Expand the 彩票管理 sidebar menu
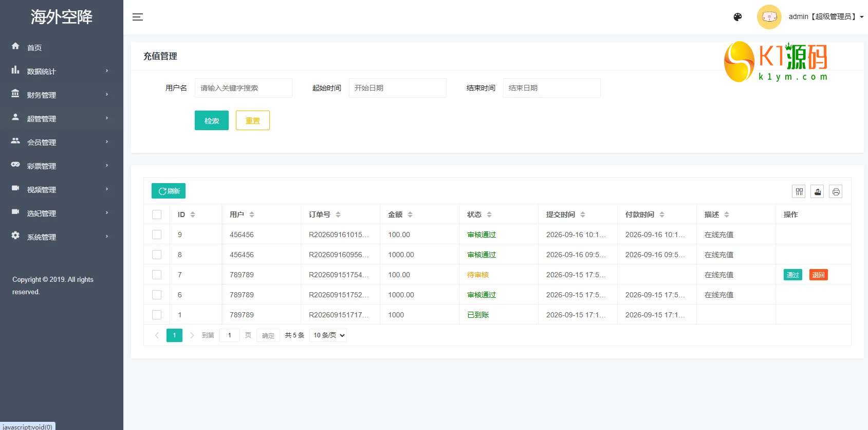Viewport: 868px width, 430px height. coord(62,166)
